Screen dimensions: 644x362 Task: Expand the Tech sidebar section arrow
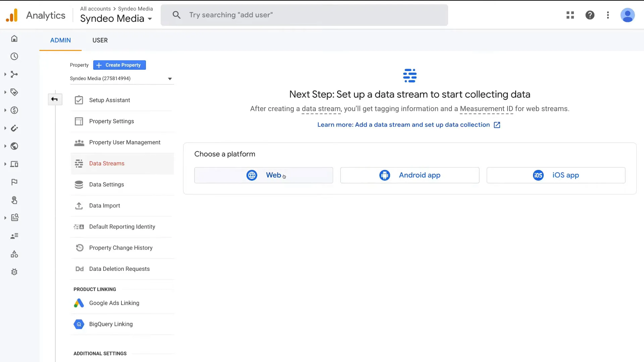click(5, 164)
